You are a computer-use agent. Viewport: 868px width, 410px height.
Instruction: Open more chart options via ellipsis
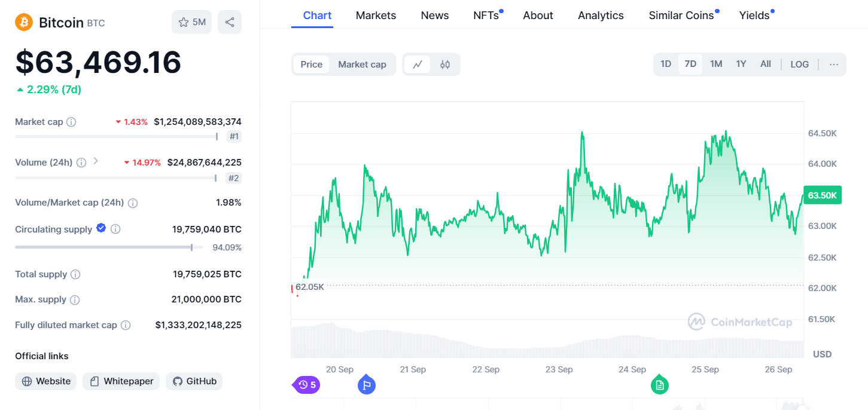[x=833, y=64]
